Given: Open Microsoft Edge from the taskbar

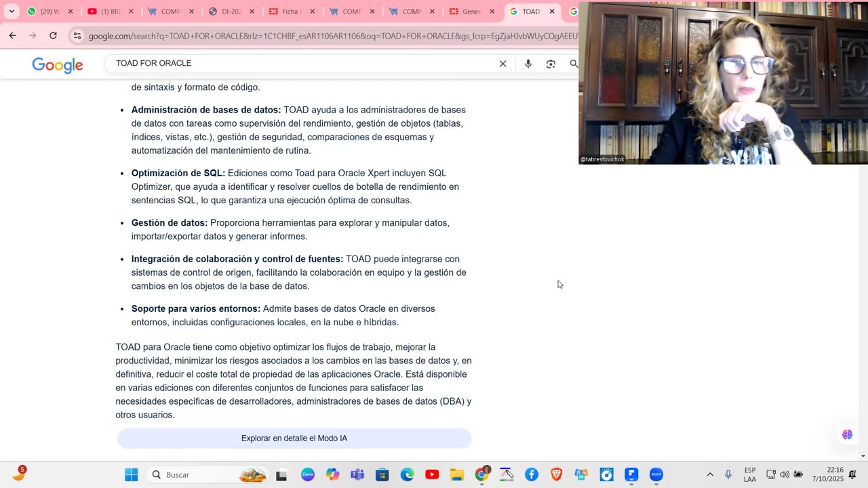Looking at the screenshot, I should pos(407,474).
